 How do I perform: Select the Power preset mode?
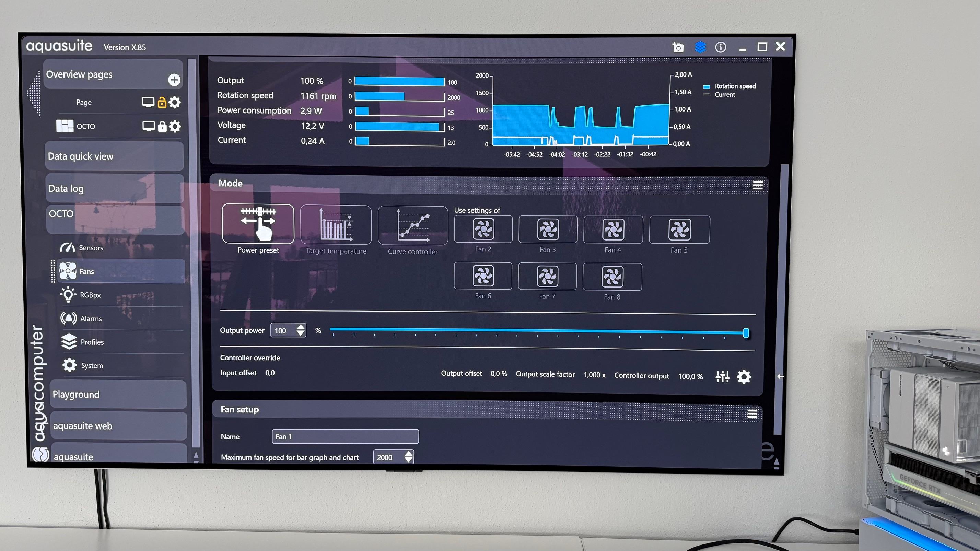pos(258,224)
